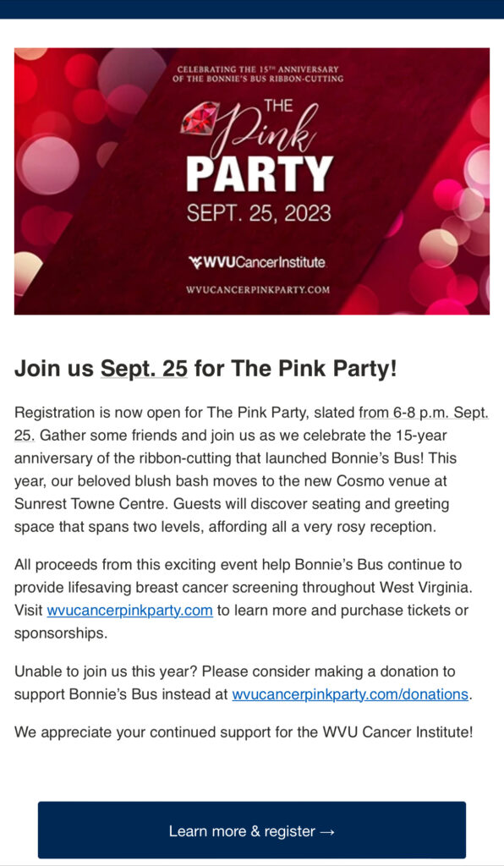Visit the wvucancerpinkparty.com link
This screenshot has height=866, width=504.
coord(129,611)
